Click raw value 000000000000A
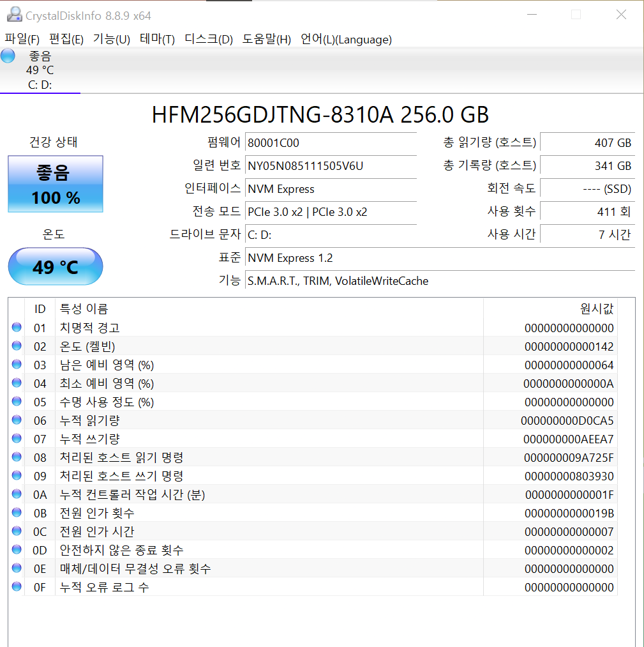 [569, 384]
